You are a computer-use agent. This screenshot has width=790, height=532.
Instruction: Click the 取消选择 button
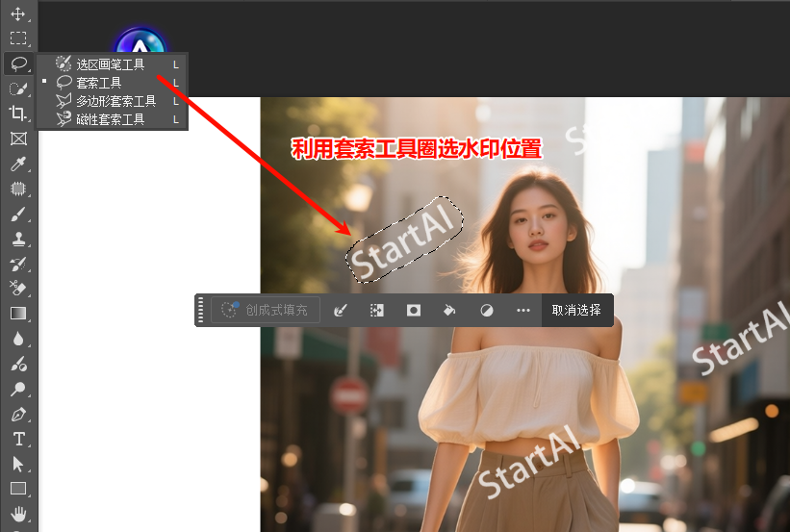pos(576,310)
